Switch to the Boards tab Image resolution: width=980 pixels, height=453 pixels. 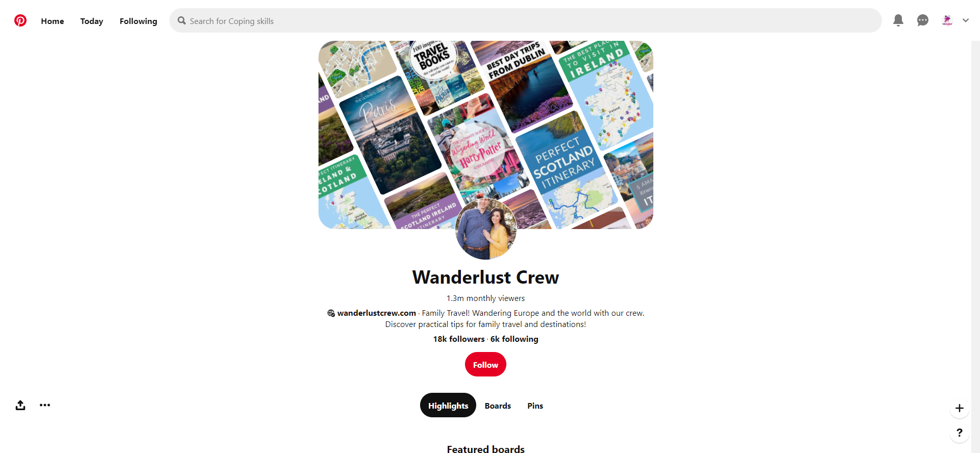click(498, 406)
